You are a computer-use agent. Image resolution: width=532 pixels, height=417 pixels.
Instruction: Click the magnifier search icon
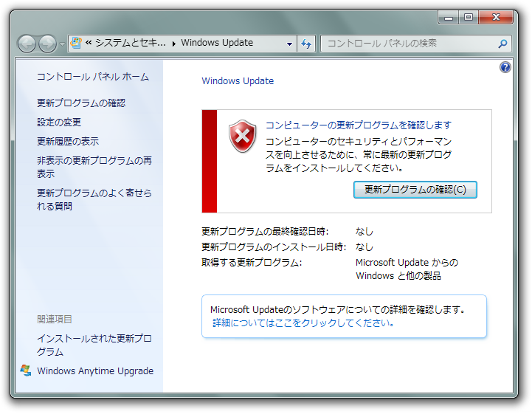pos(502,44)
